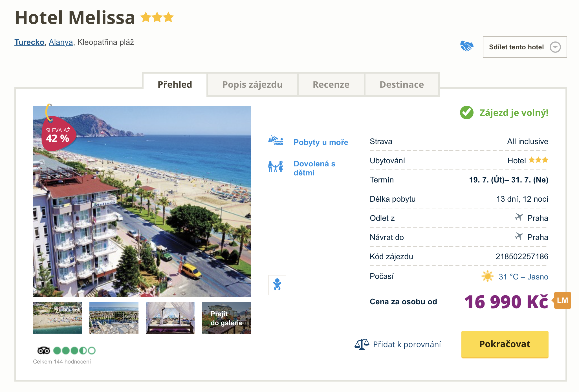The height and width of the screenshot is (392, 579).
Task: Click the family with children icon
Action: 276,167
